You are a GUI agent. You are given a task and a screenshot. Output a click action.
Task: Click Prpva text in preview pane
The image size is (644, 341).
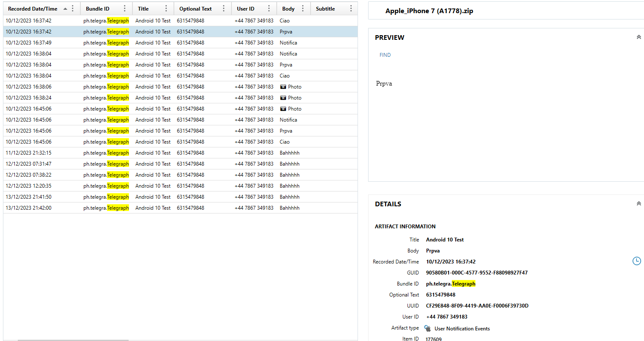click(384, 83)
